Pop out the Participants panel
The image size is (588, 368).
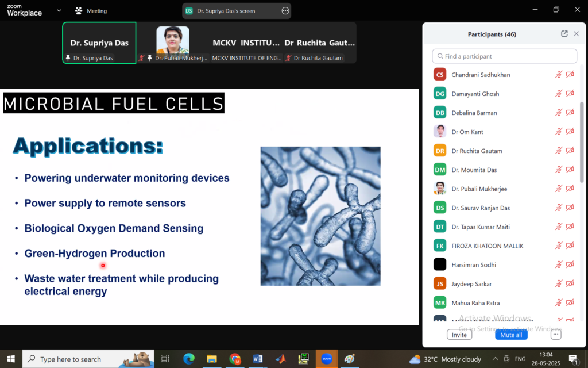coord(564,34)
